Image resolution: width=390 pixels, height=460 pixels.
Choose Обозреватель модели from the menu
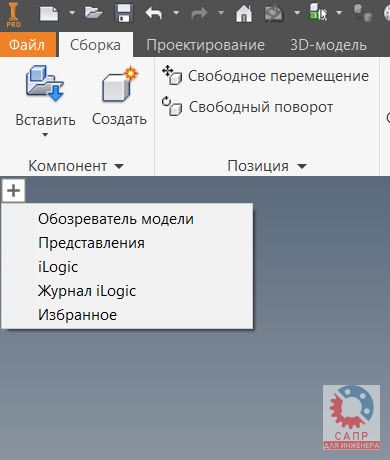point(127,219)
